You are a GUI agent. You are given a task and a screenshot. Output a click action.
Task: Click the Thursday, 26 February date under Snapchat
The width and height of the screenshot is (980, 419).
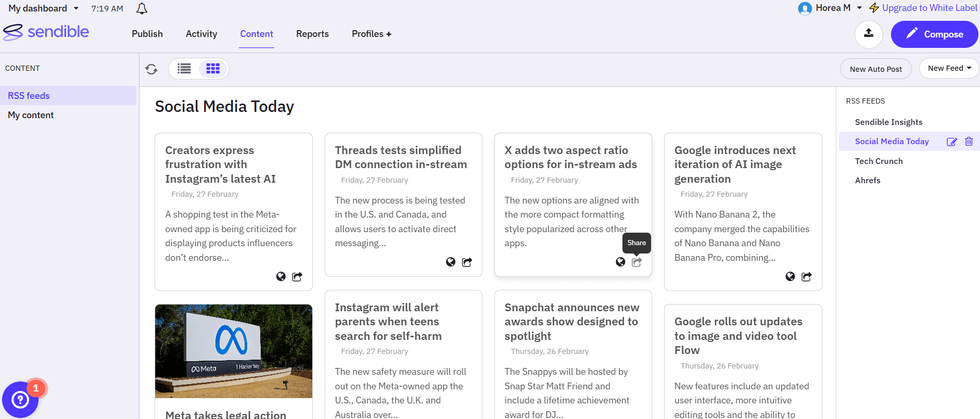tap(550, 351)
